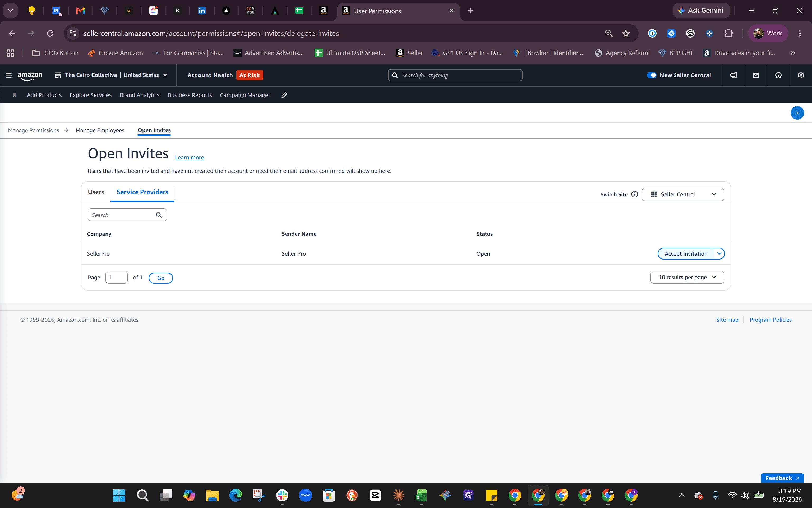Open Slack from the taskbar

282,495
